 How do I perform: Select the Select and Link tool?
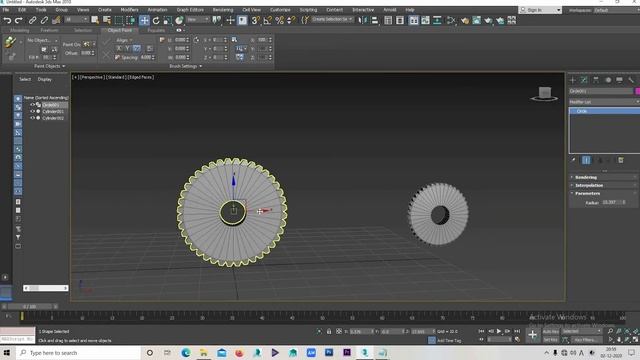(x=32, y=20)
